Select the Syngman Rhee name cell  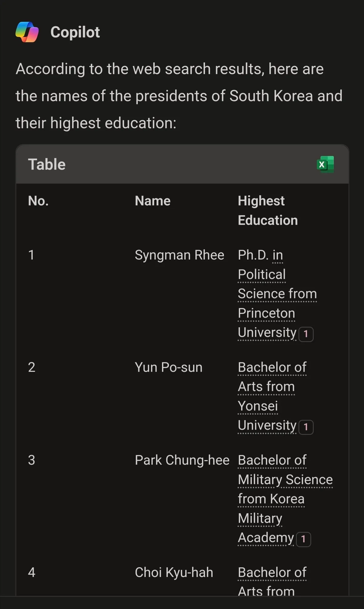(x=179, y=255)
